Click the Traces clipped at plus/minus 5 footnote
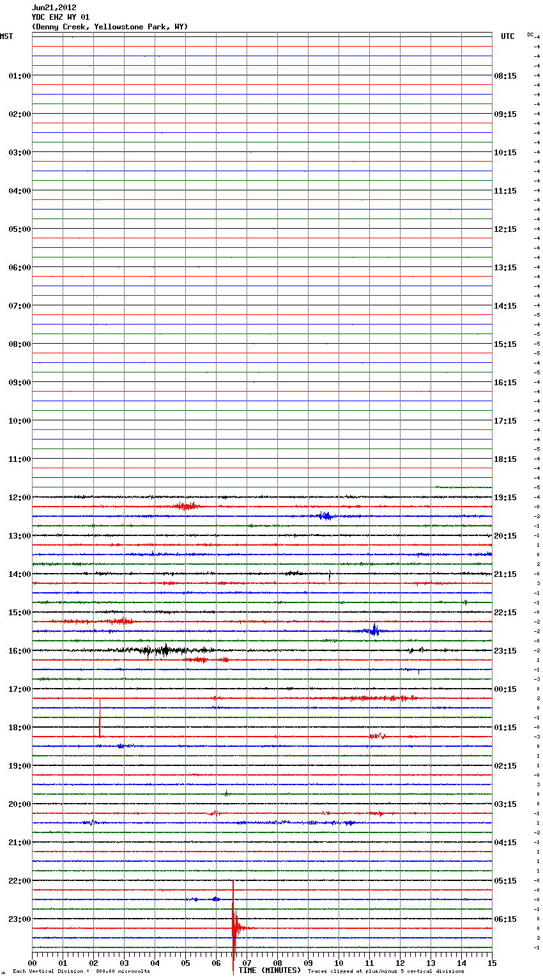This screenshot has width=543, height=980. click(386, 971)
